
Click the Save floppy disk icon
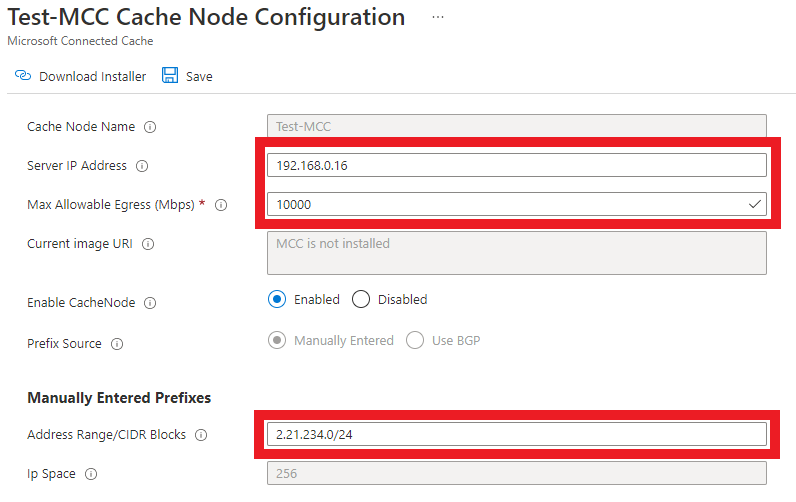tap(170, 76)
